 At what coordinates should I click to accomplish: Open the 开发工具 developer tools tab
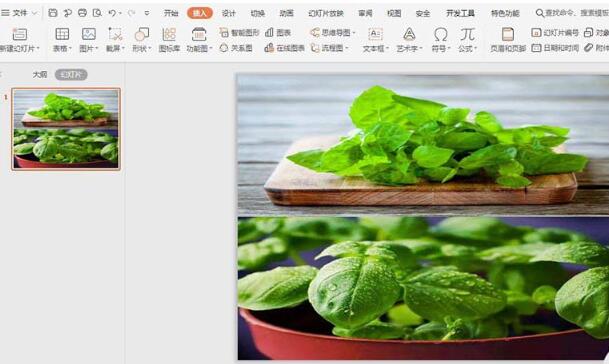pyautogui.click(x=460, y=13)
